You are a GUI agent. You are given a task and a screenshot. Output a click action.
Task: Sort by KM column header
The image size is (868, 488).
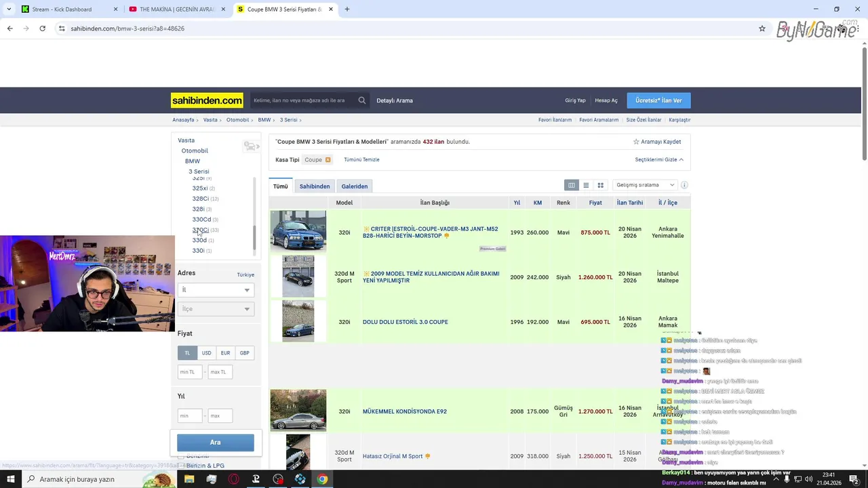(x=538, y=203)
